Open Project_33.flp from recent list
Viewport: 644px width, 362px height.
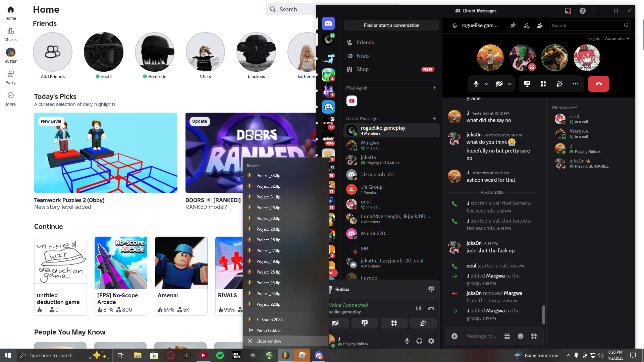coord(268,176)
